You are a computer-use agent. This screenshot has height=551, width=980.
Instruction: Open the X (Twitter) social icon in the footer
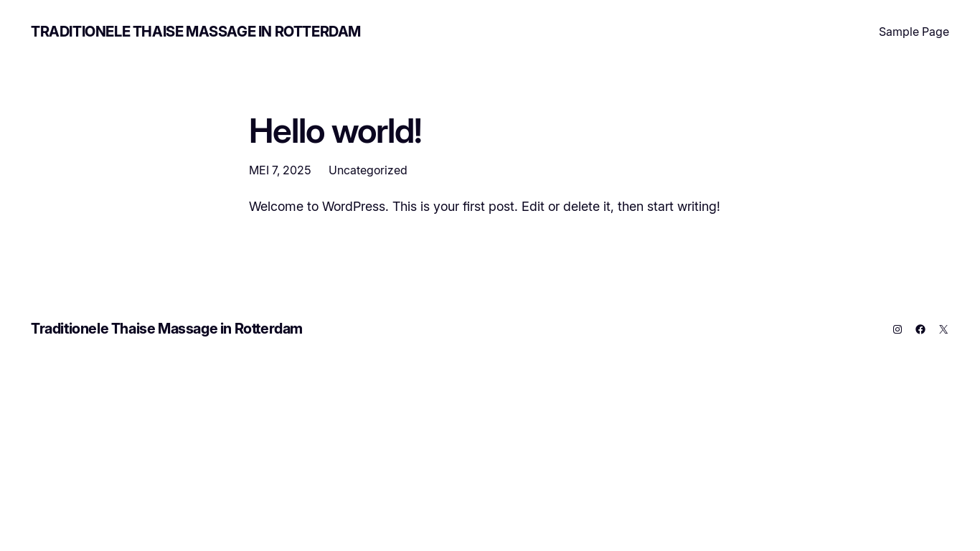[x=943, y=329]
